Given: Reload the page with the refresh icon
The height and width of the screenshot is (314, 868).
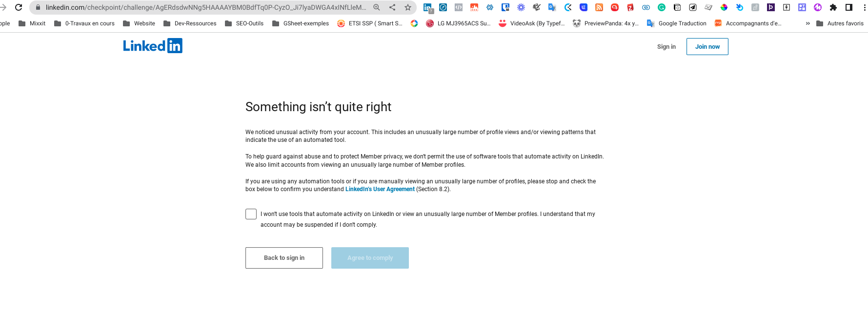Looking at the screenshot, I should [19, 7].
